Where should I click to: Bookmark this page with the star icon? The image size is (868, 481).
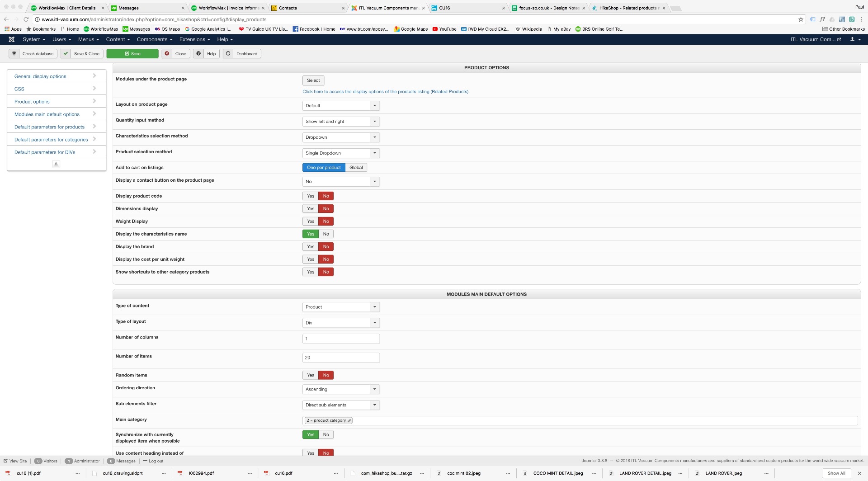coord(801,19)
